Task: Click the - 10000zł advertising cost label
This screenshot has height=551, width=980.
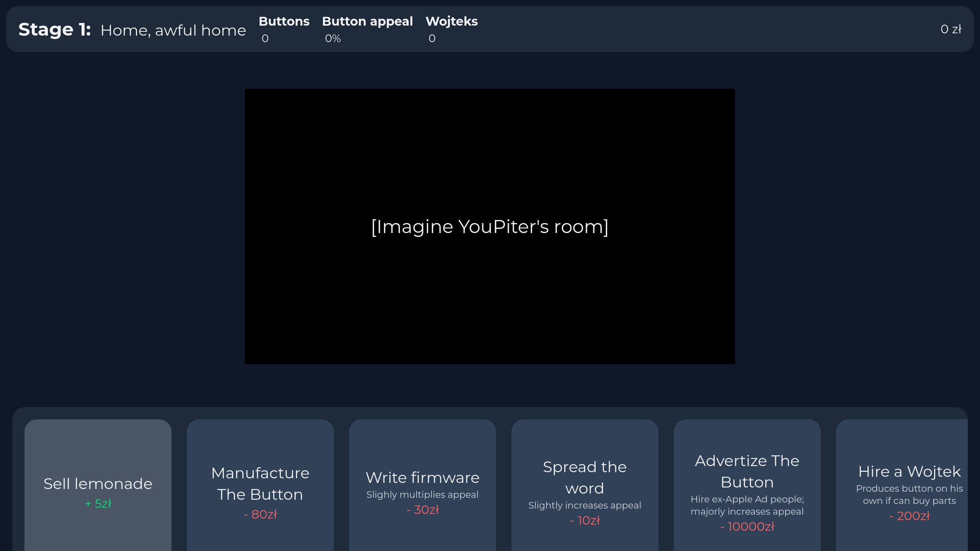Action: pos(747,527)
